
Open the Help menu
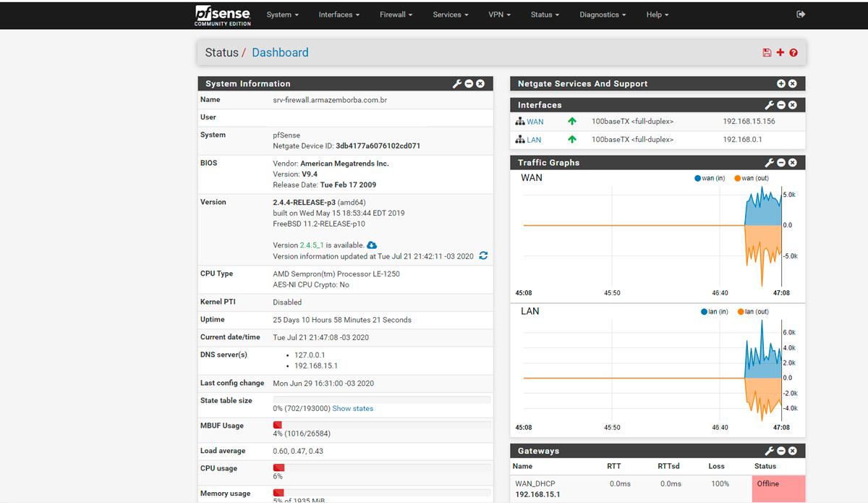(657, 14)
